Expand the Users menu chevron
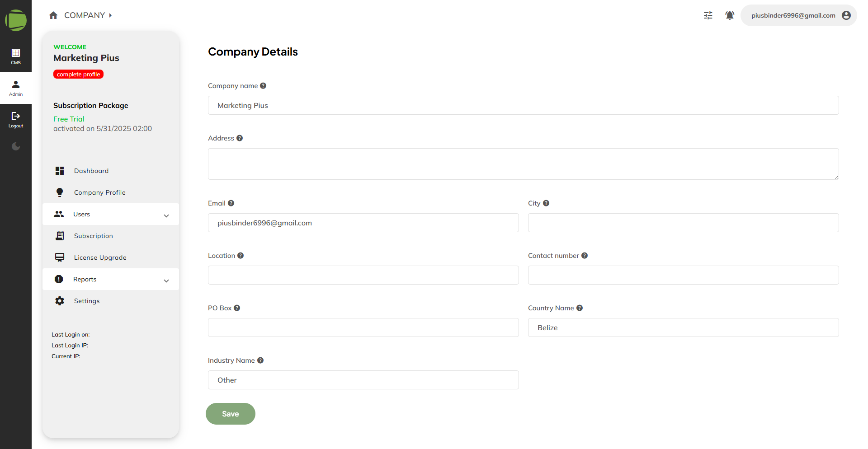The width and height of the screenshot is (868, 449). 166,215
